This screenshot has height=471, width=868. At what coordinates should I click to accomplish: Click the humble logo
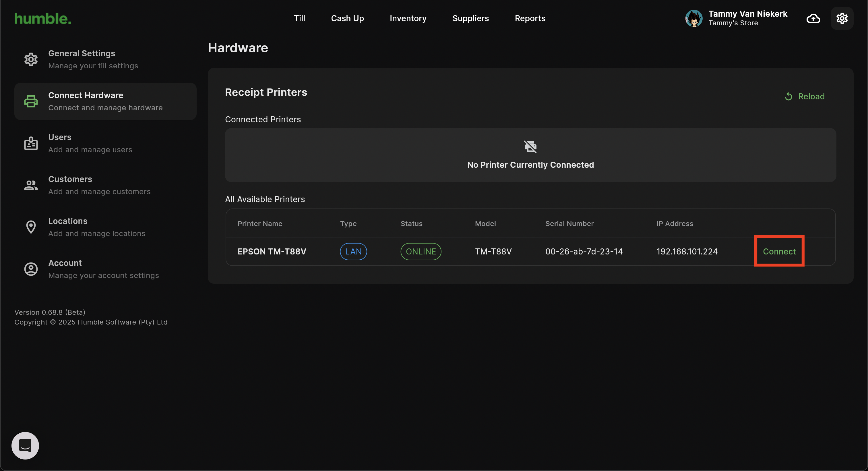coord(43,19)
